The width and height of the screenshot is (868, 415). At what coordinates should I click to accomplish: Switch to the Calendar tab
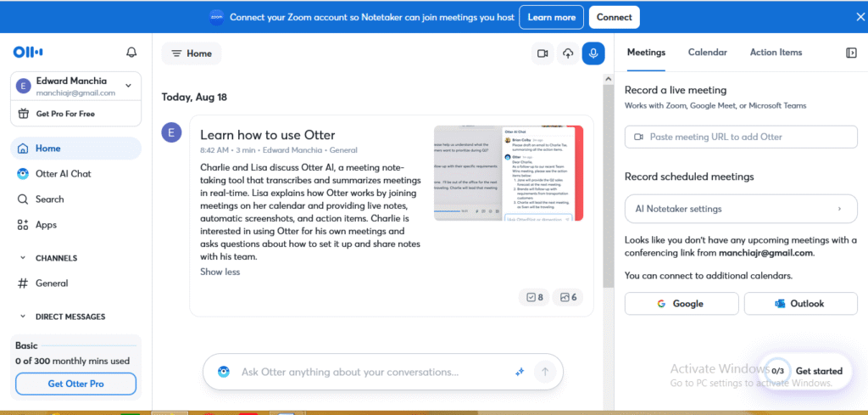pos(708,52)
